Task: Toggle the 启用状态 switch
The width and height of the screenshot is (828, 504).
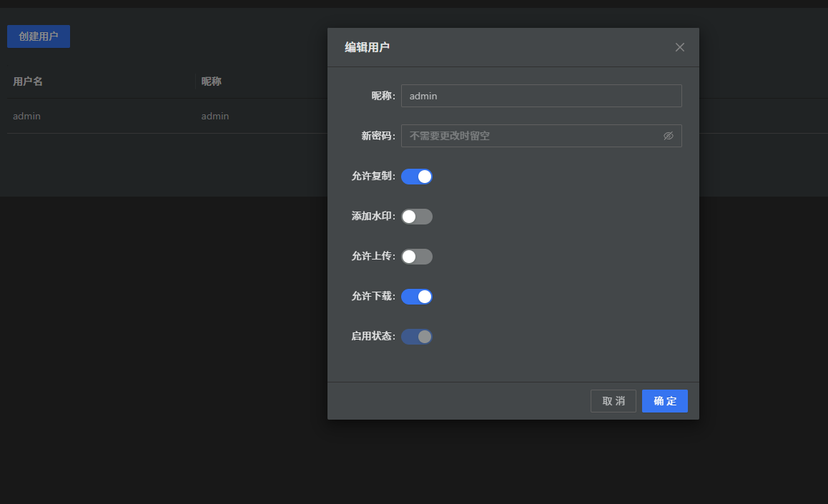Action: click(x=417, y=337)
